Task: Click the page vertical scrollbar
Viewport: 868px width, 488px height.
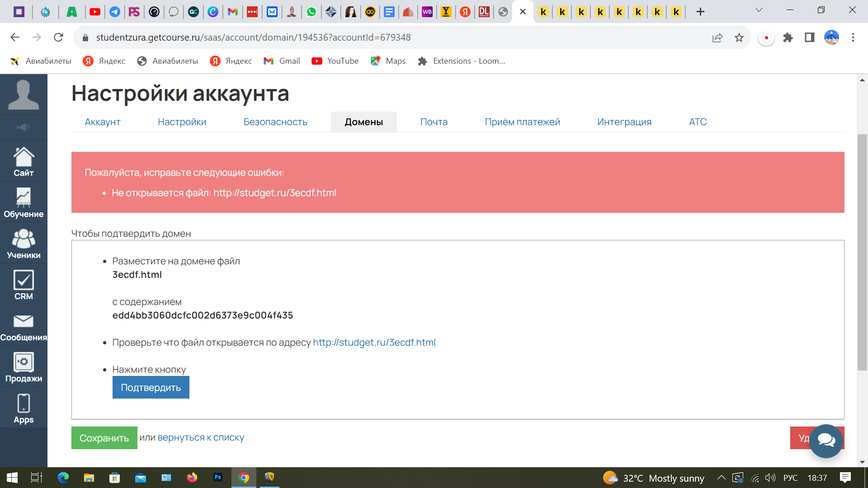Action: pos(862,253)
